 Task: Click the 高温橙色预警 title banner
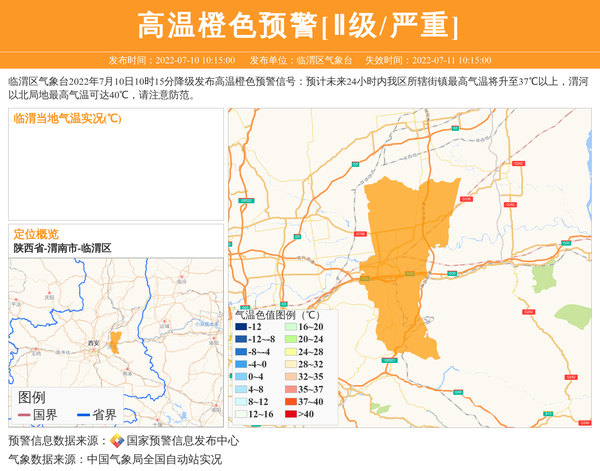click(x=299, y=25)
